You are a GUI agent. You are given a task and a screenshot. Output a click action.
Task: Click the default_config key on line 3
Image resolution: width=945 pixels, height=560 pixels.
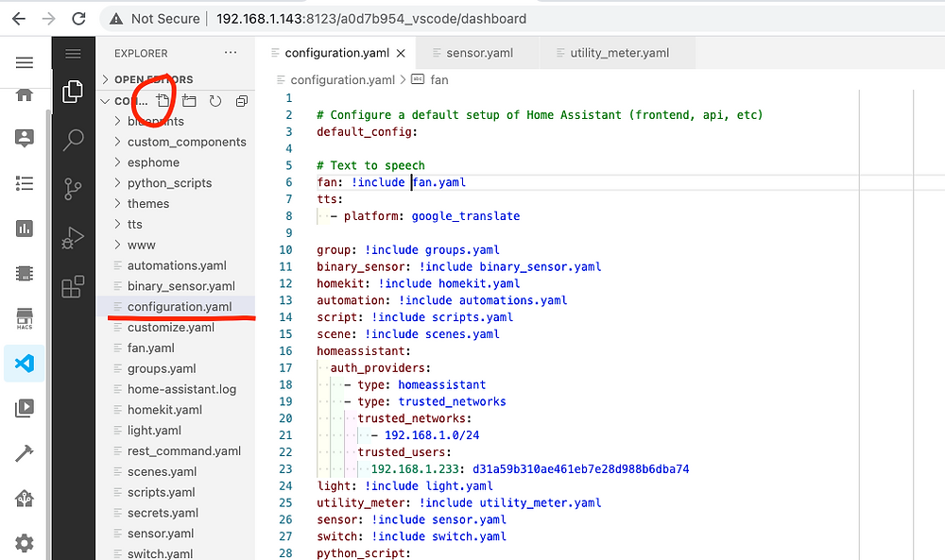point(364,132)
